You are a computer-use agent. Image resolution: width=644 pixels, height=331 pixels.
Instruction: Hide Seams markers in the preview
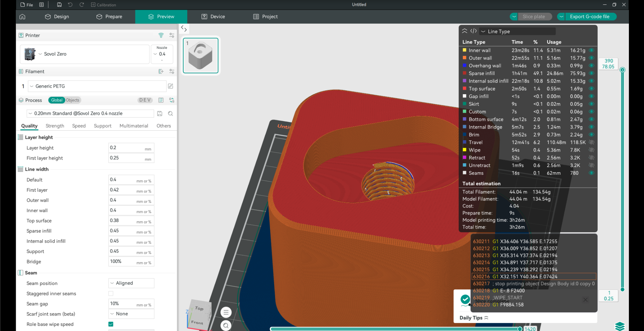591,173
